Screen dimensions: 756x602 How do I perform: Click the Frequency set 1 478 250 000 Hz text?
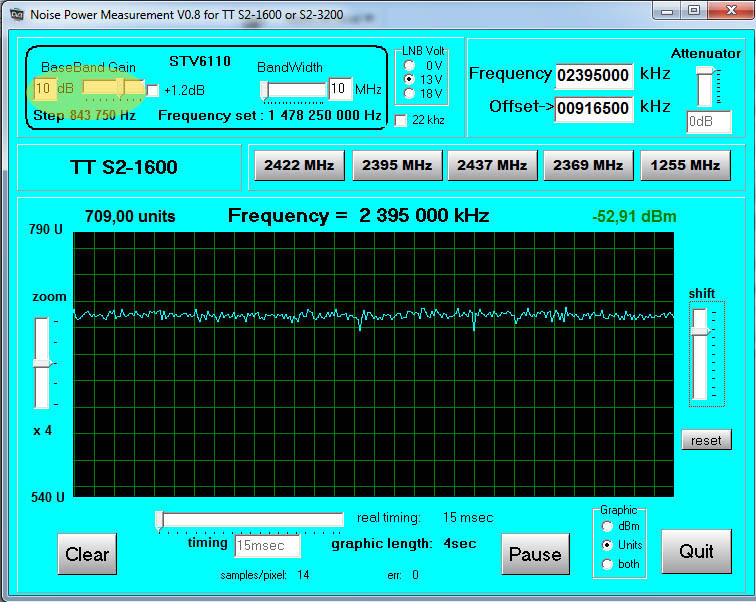coord(270,116)
